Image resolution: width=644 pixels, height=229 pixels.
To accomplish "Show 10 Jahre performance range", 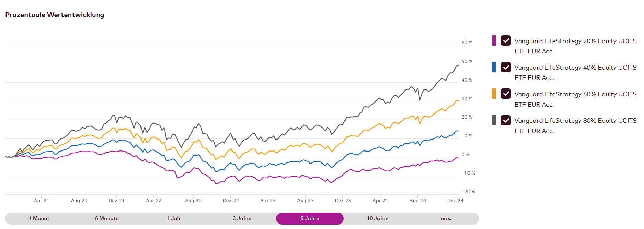I will point(377,218).
